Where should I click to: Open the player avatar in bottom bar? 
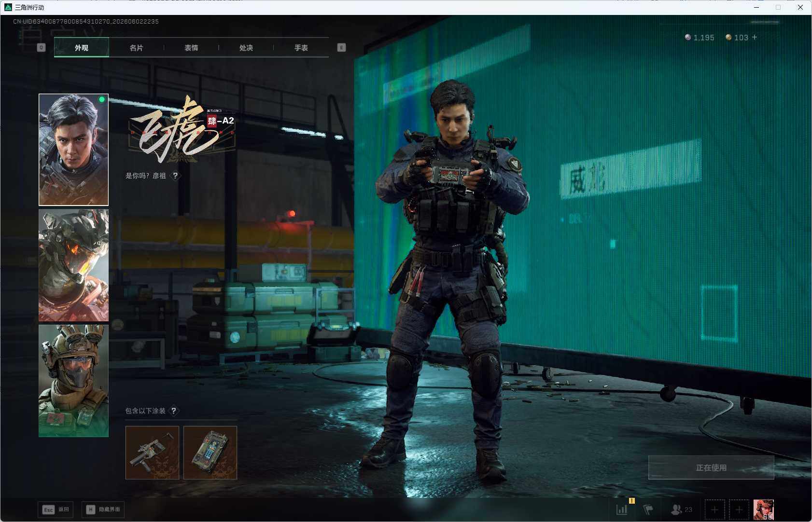763,509
